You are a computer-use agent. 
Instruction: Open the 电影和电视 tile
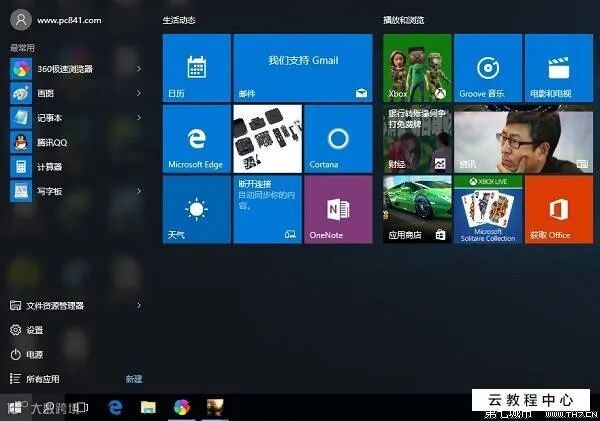(x=559, y=68)
